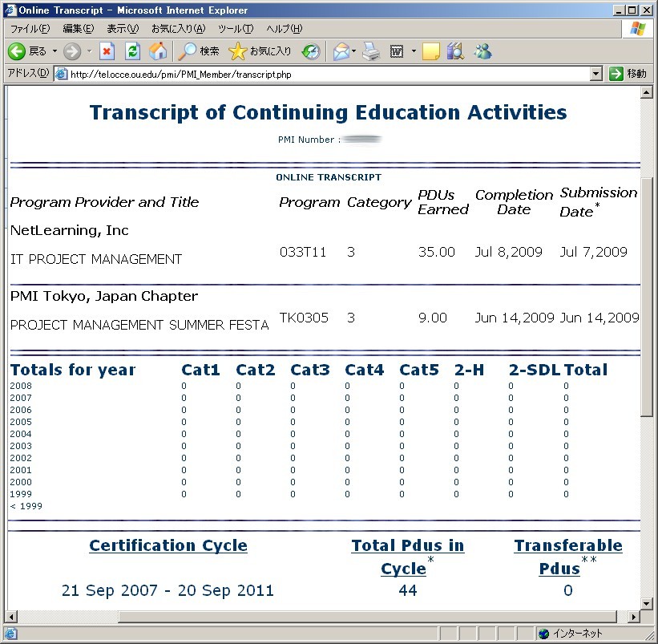Go to the Home page icon
Screen dimensions: 658x644
158,51
